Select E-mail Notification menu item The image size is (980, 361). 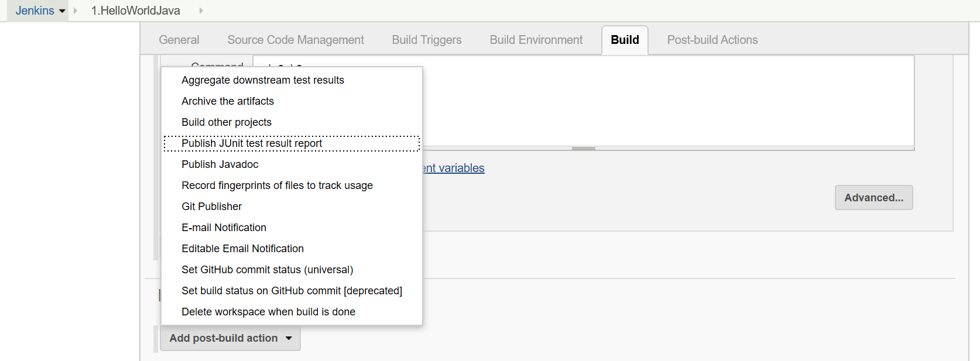(x=224, y=228)
